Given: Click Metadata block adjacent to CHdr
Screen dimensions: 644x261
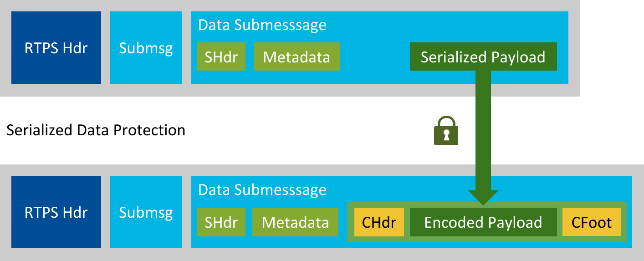Looking at the screenshot, I should click(x=296, y=222).
